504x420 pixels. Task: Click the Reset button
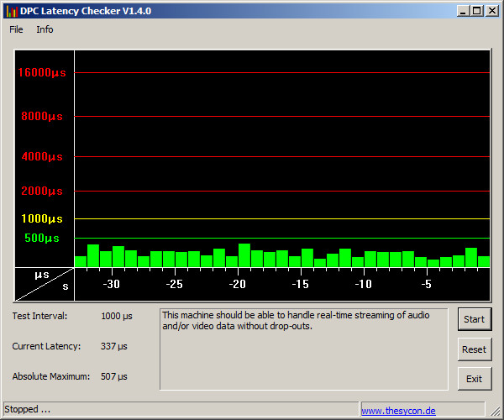click(x=475, y=349)
